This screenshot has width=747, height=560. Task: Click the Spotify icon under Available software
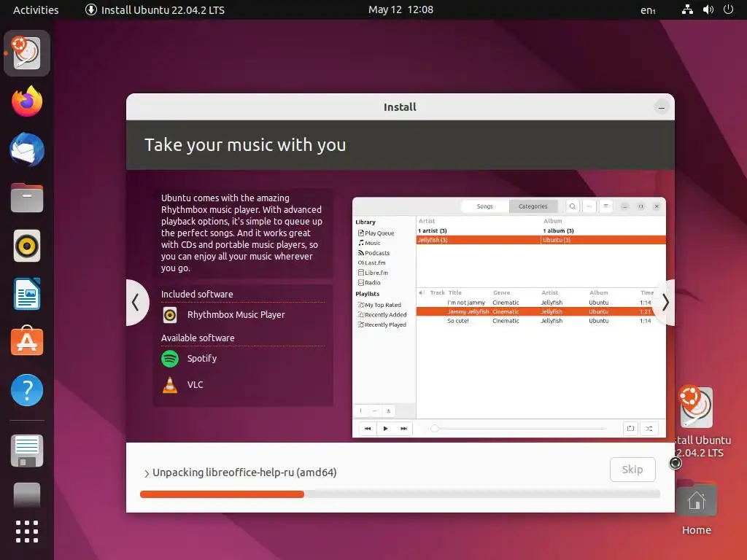[170, 359]
